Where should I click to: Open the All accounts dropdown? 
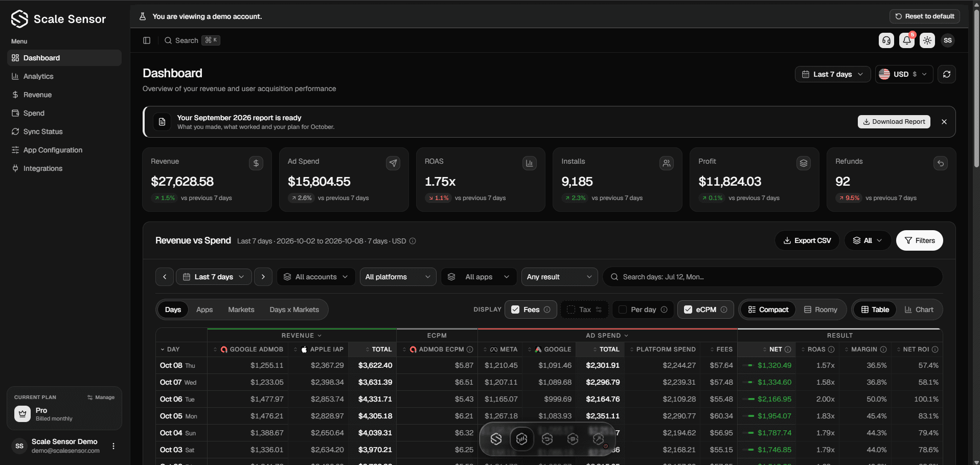pyautogui.click(x=316, y=277)
